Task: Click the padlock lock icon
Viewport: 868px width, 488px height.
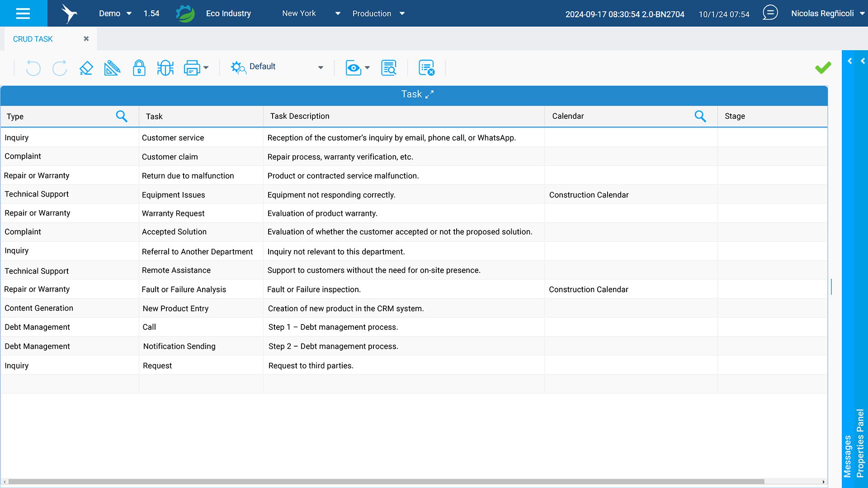Action: [x=139, y=68]
